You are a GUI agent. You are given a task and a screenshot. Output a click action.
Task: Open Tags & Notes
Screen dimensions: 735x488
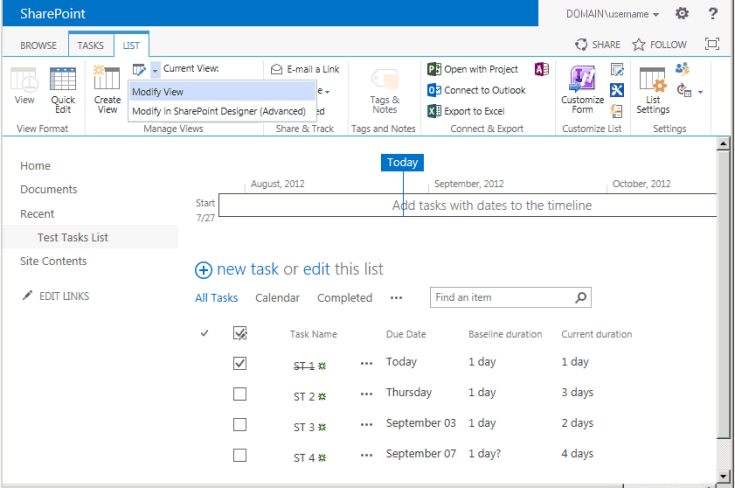point(384,91)
